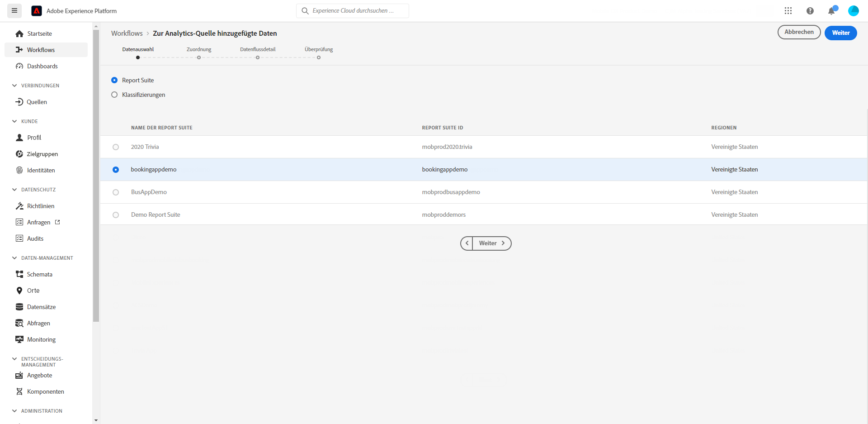Go to previous page with left chevron
Image resolution: width=868 pixels, height=424 pixels.
467,243
